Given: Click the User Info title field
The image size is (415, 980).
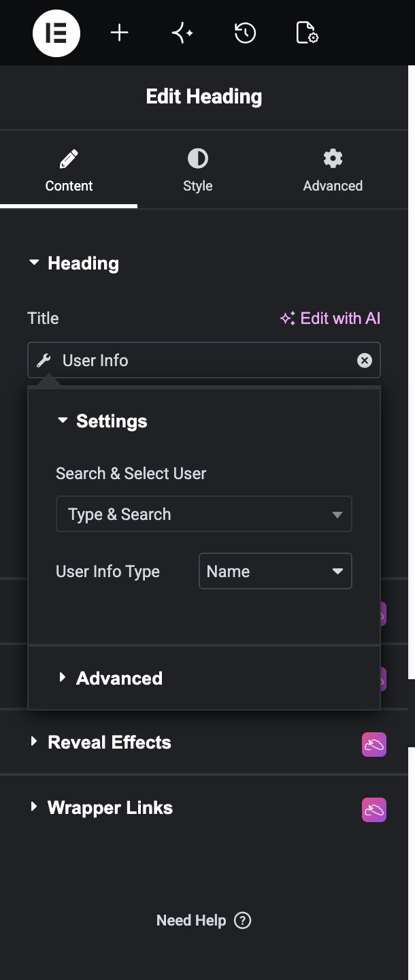Looking at the screenshot, I should pyautogui.click(x=204, y=360).
